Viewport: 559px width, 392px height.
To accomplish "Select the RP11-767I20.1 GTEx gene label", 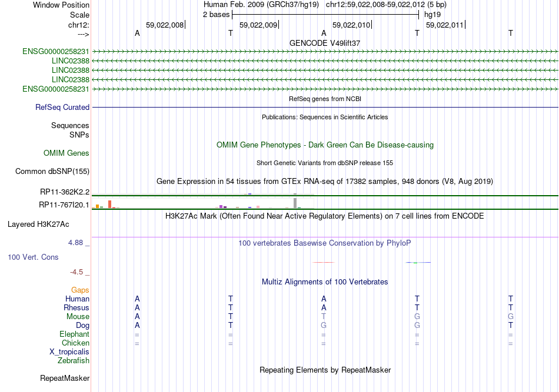I will [x=64, y=205].
